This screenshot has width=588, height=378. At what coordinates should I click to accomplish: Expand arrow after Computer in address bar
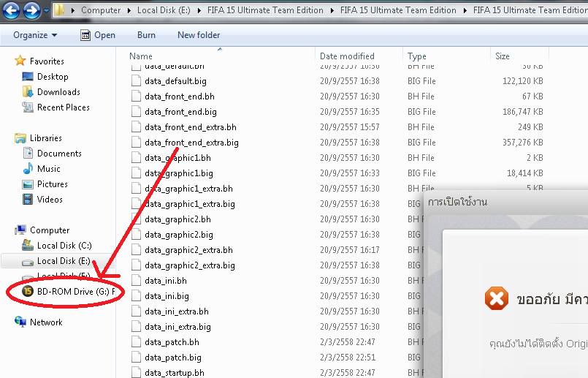pos(129,10)
